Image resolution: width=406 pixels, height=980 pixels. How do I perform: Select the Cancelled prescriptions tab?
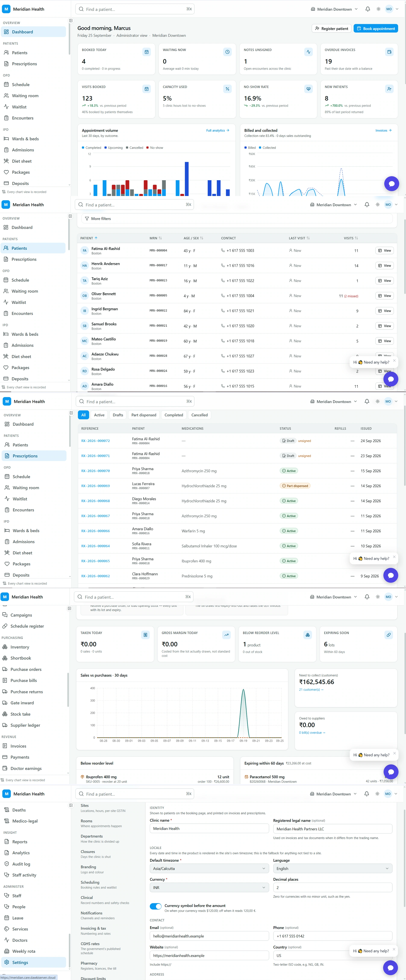pos(200,415)
